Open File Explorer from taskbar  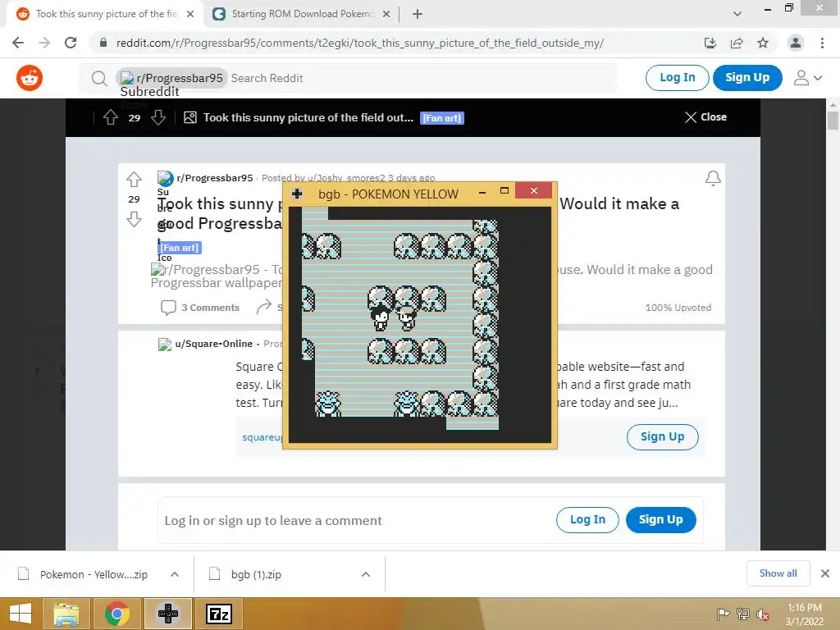66,614
